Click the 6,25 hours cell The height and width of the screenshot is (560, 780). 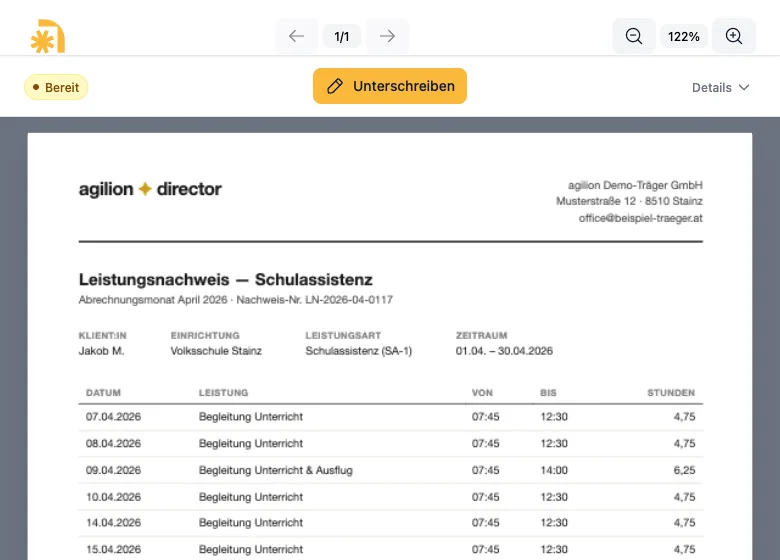coord(684,470)
